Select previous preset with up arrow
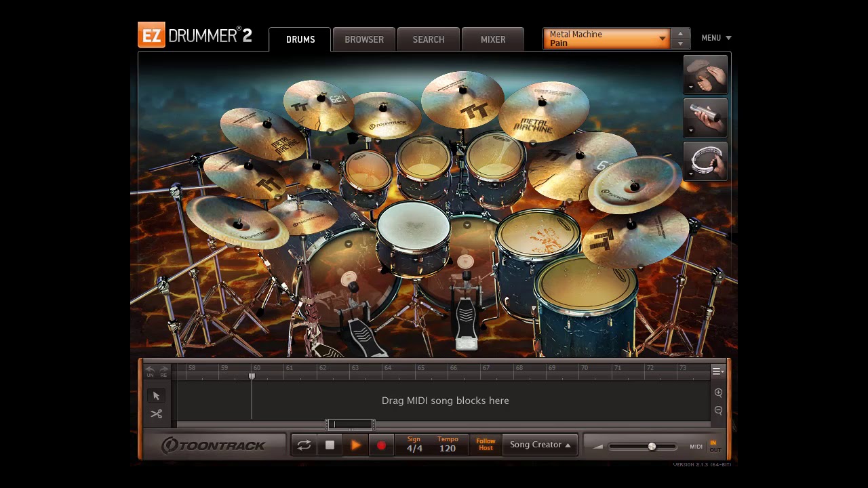868x488 pixels. tap(680, 33)
